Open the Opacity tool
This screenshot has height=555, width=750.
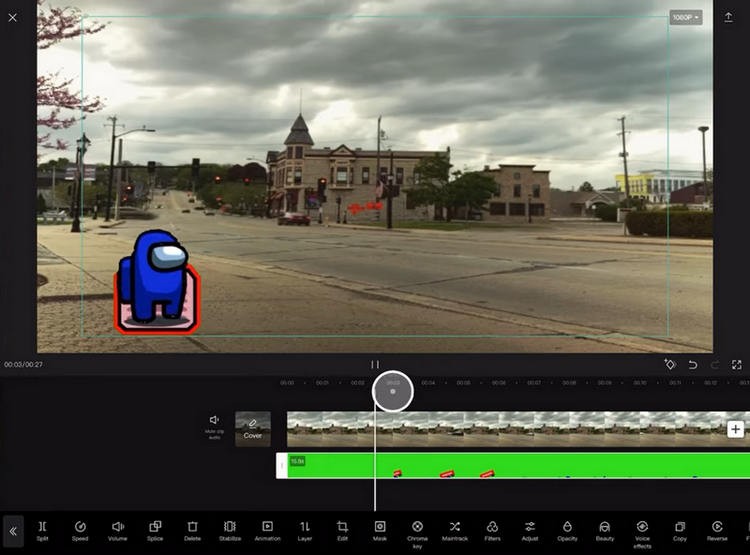coord(567,531)
